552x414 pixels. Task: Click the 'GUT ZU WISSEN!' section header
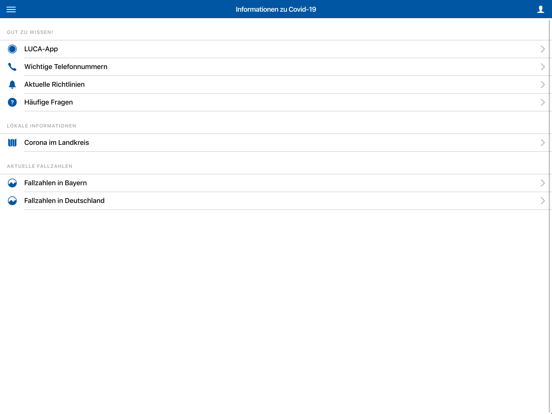coord(30,32)
